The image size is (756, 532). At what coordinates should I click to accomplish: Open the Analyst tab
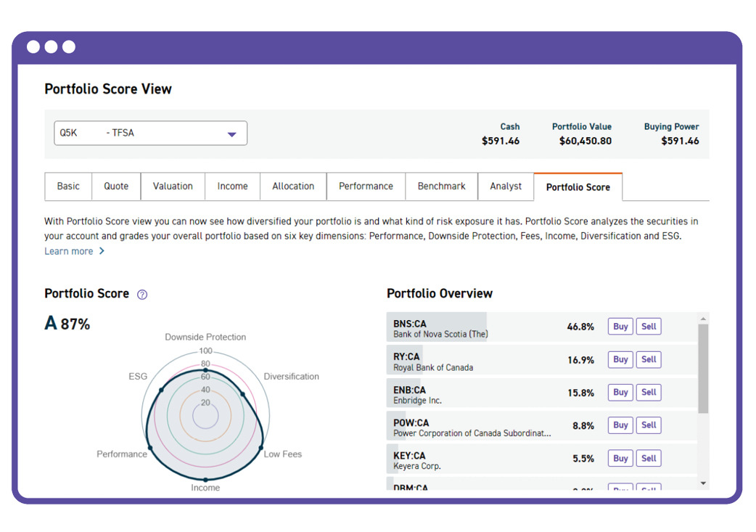pos(506,187)
